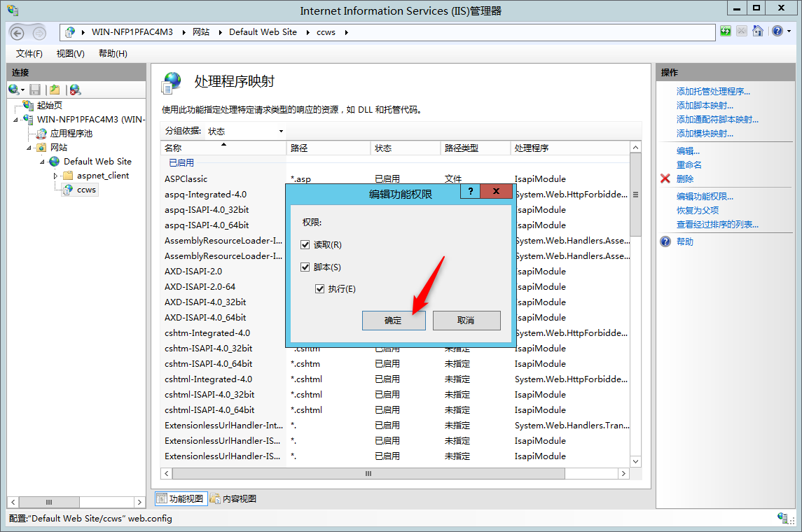Open the 视图(V) menu
Screen dimensions: 802x532
pyautogui.click(x=70, y=54)
